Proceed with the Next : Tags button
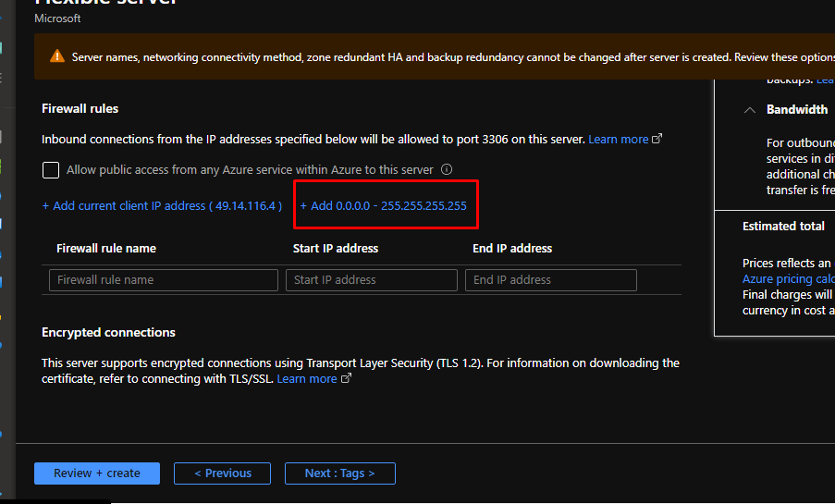 click(339, 473)
